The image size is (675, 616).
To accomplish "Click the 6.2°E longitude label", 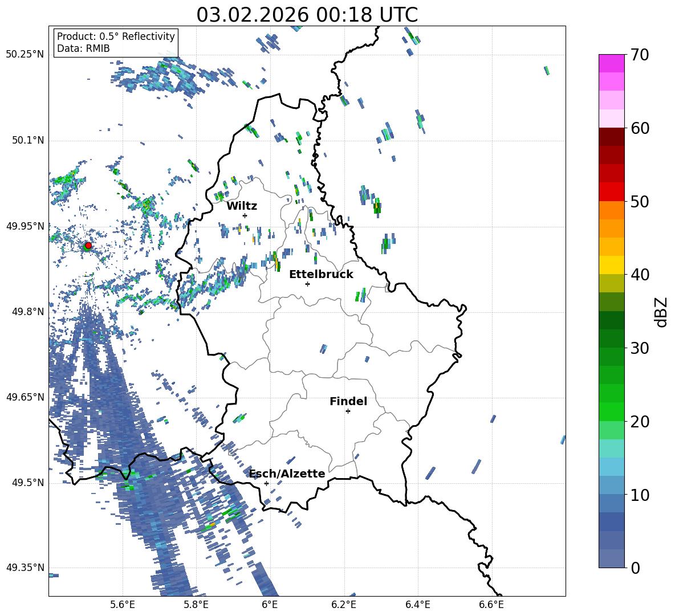I will click(x=344, y=605).
